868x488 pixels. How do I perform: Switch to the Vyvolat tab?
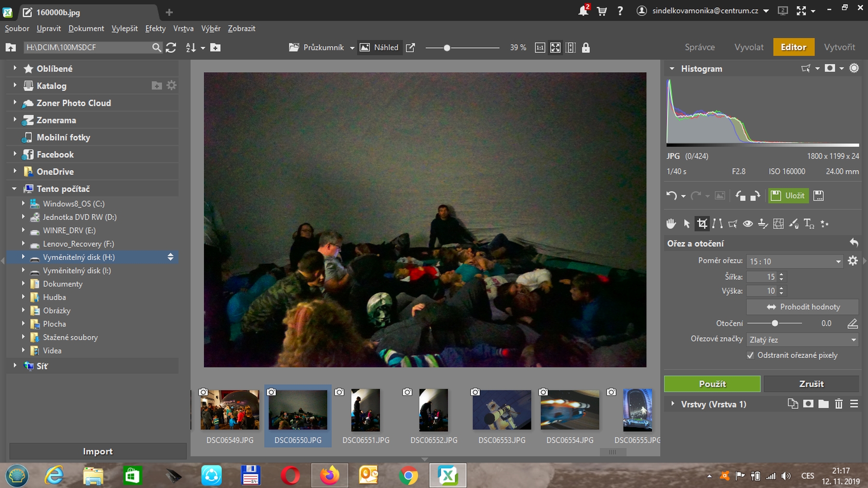click(748, 47)
